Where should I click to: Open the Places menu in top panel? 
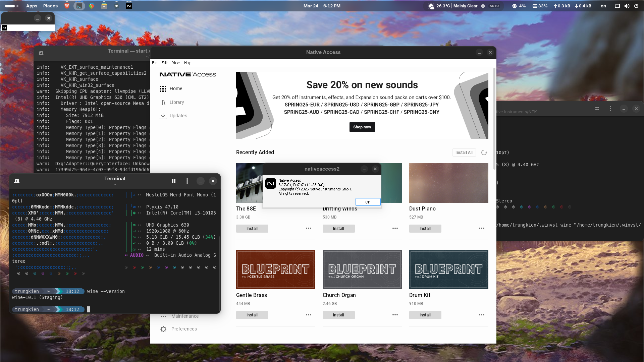(x=51, y=6)
